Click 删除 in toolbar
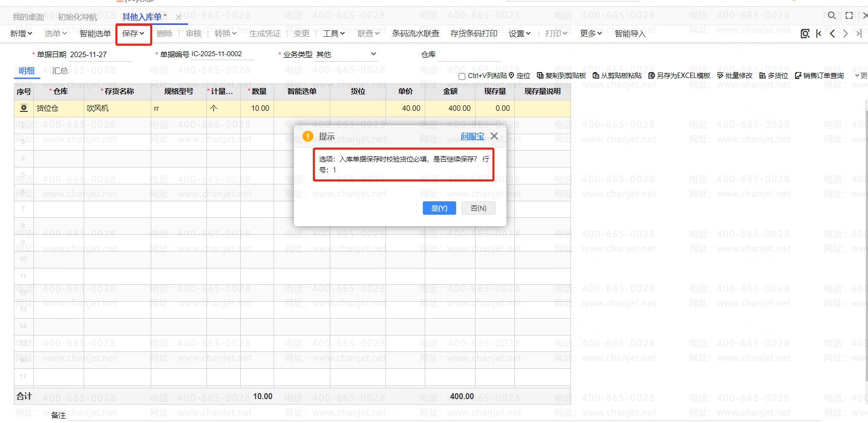The height and width of the screenshot is (423, 868). point(165,33)
